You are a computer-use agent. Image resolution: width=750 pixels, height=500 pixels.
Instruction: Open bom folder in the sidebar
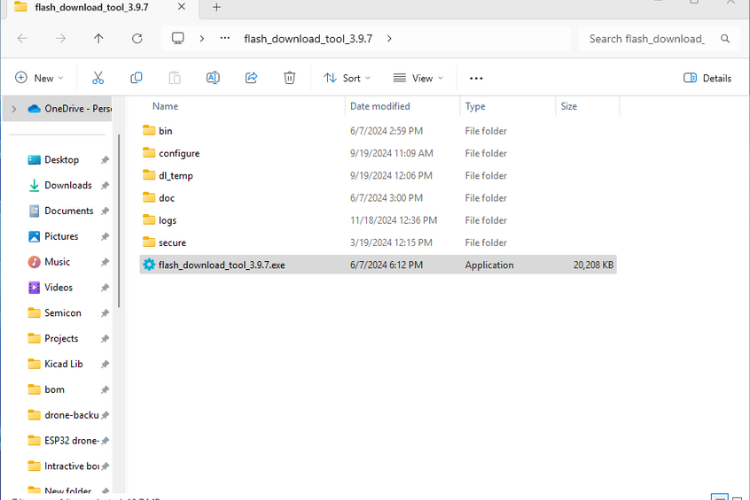point(54,389)
